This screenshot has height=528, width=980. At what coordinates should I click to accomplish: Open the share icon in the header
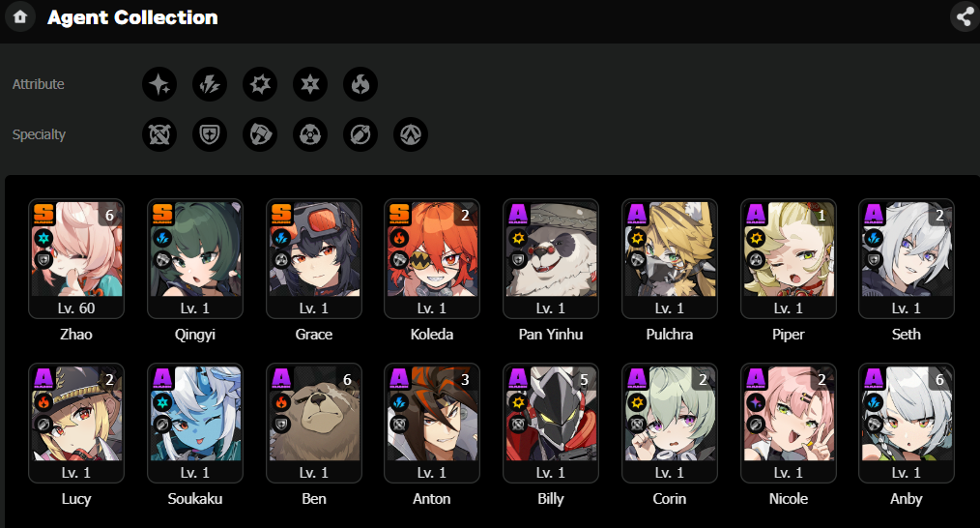click(965, 16)
